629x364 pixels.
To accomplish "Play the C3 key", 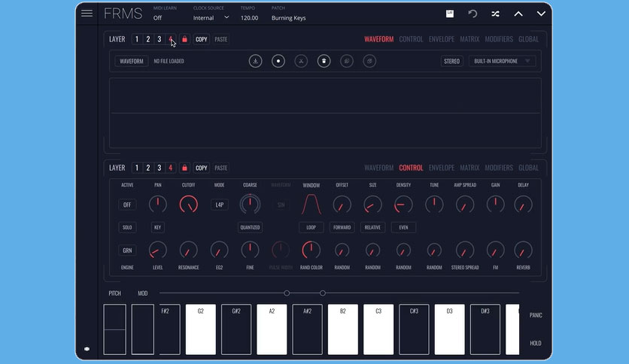I will 378,329.
